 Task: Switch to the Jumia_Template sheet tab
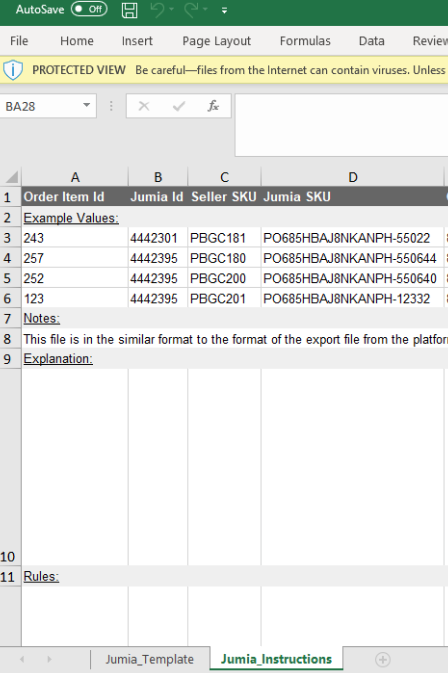coord(150,659)
